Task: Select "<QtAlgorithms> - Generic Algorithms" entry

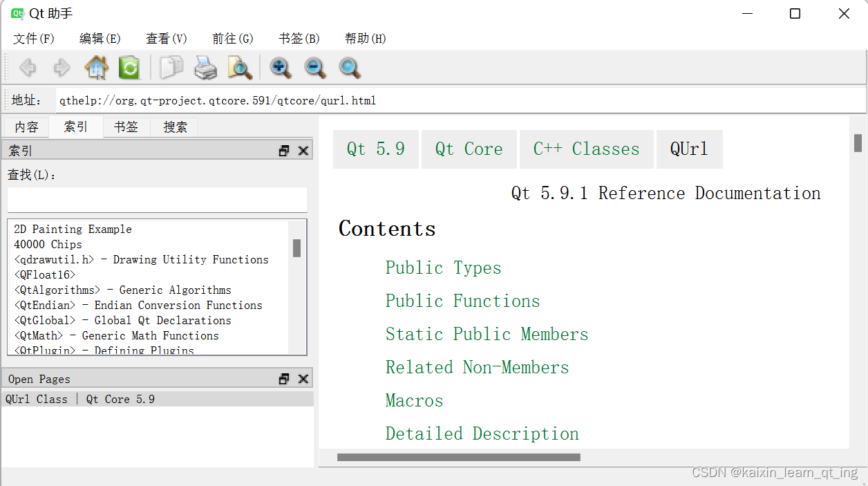Action: click(122, 290)
